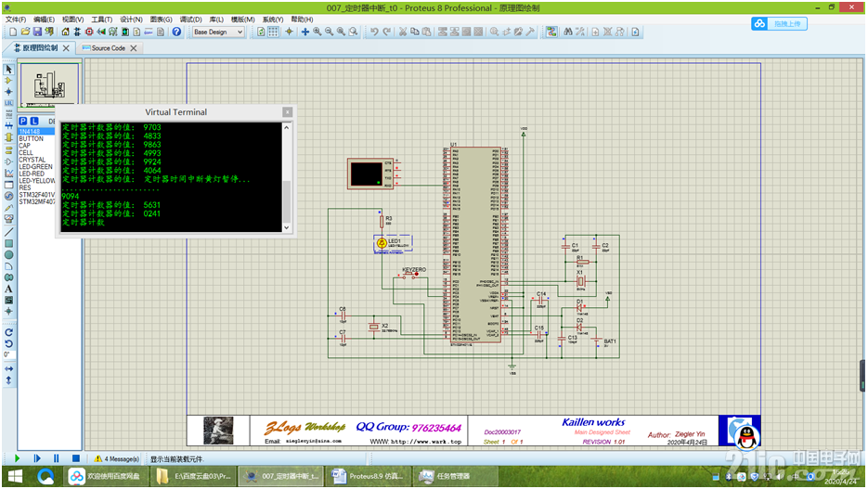Choose the selection arrow mode
The height and width of the screenshot is (489, 868).
(x=9, y=70)
